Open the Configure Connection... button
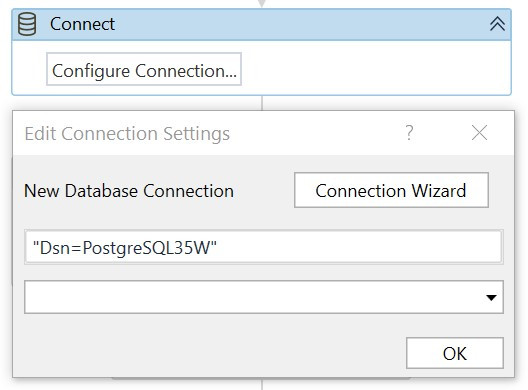This screenshot has width=528, height=390. pyautogui.click(x=144, y=69)
